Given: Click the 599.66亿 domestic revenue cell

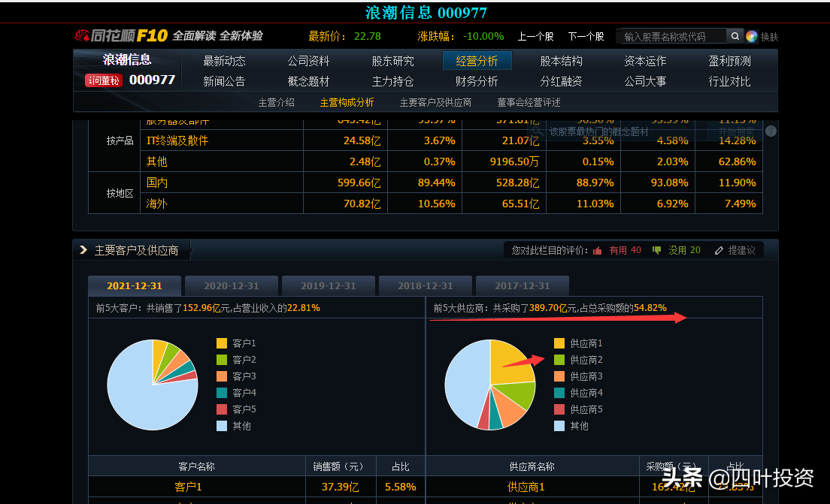Looking at the screenshot, I should [359, 183].
